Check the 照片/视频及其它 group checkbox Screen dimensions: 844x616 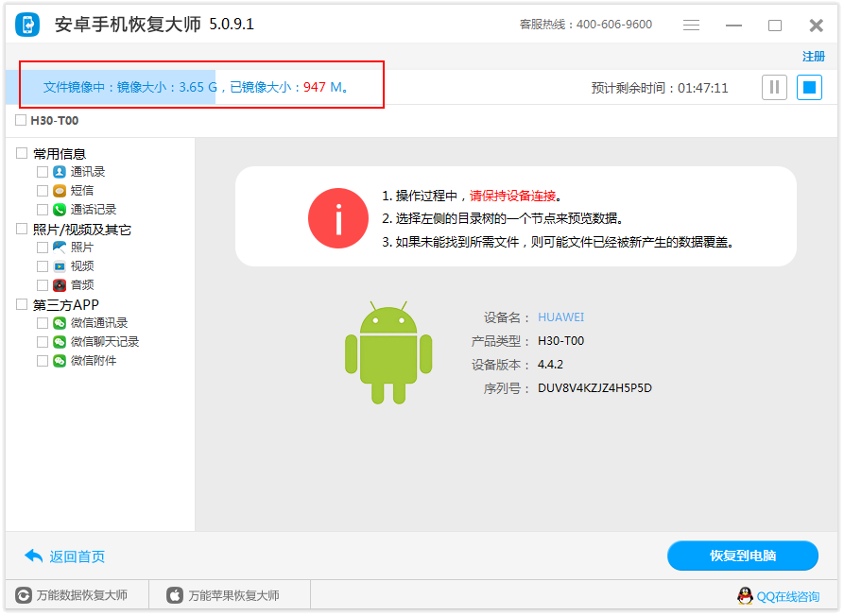click(22, 229)
